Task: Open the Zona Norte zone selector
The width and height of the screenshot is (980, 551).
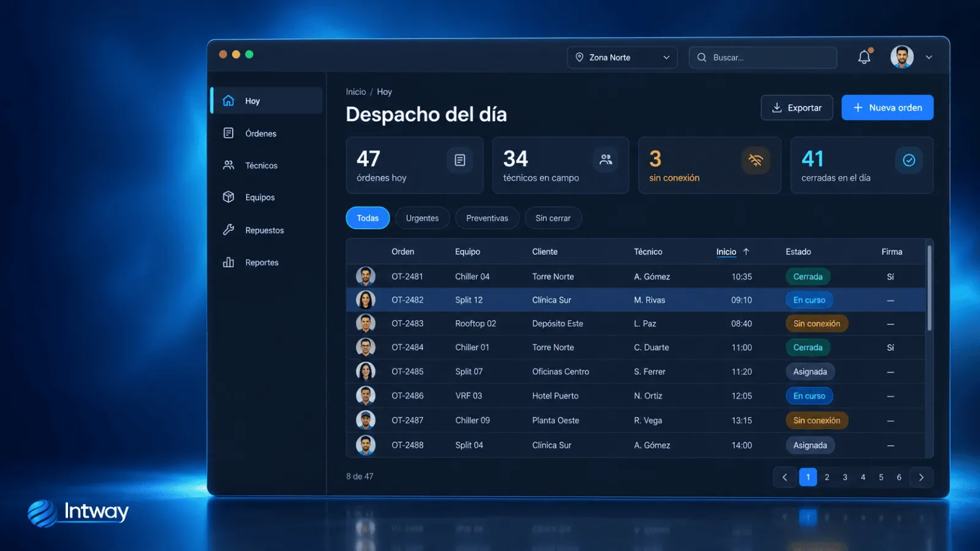Action: [x=622, y=57]
